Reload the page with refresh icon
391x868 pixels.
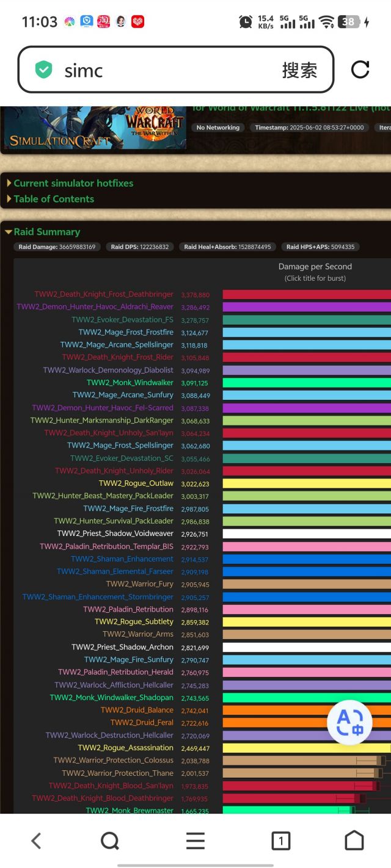[x=360, y=70]
